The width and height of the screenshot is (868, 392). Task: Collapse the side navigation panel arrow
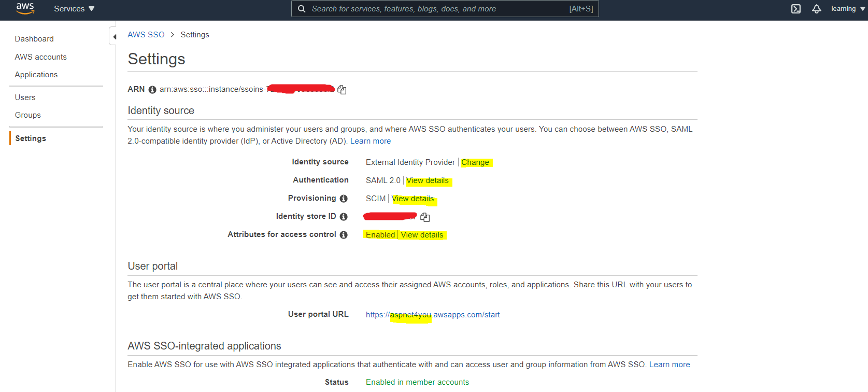pos(114,36)
